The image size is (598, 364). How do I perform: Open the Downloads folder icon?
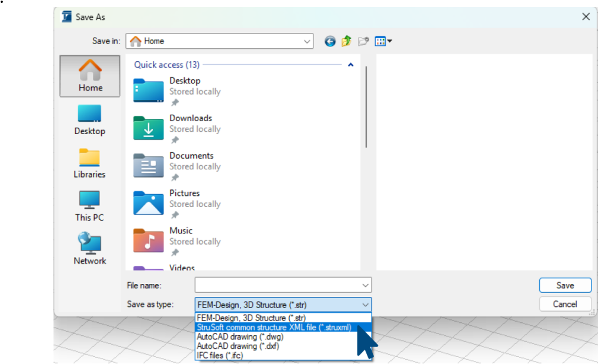[x=148, y=128]
